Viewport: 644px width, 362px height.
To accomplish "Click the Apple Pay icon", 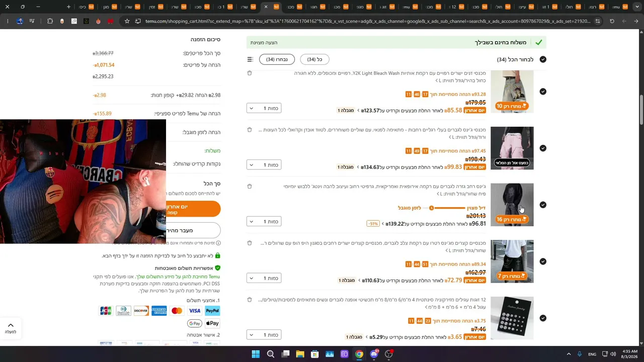I will [x=212, y=323].
